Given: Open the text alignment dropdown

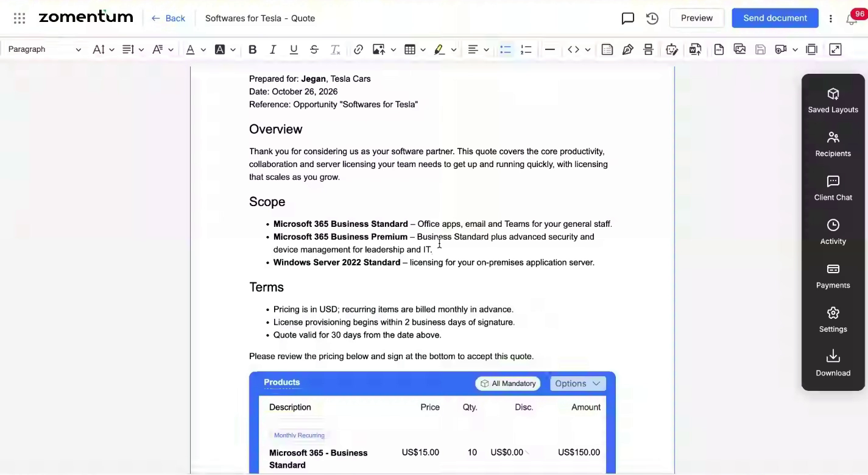Looking at the screenshot, I should click(478, 49).
